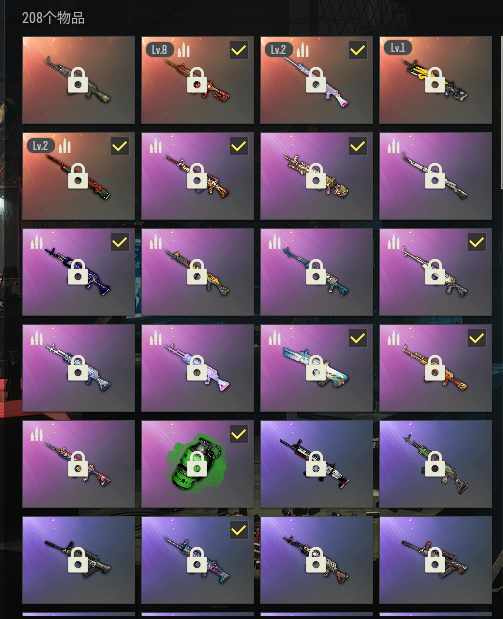
Task: Click bullet icon on colorful orange-blue rifle
Action: pos(37,434)
